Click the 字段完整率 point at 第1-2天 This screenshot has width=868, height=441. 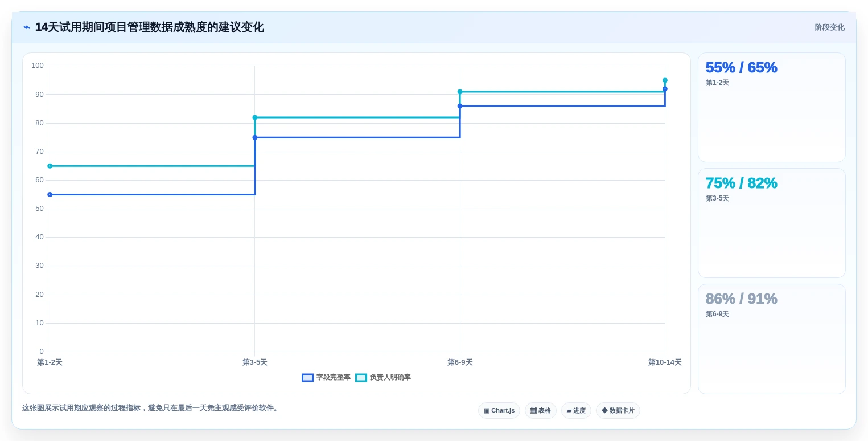tap(50, 195)
